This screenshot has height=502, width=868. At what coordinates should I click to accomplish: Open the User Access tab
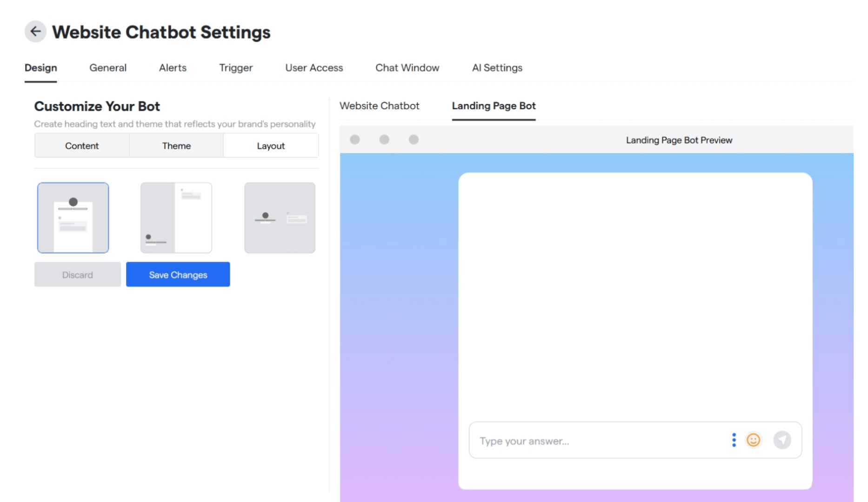coord(314,68)
